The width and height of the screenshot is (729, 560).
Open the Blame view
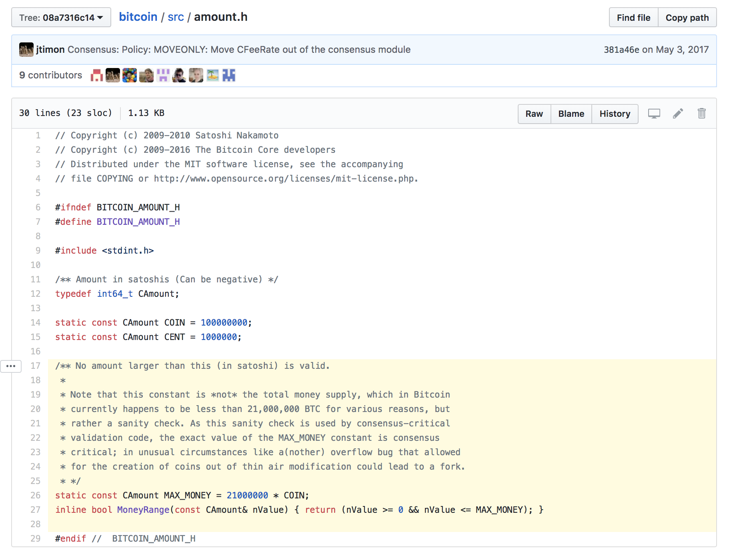pos(571,114)
